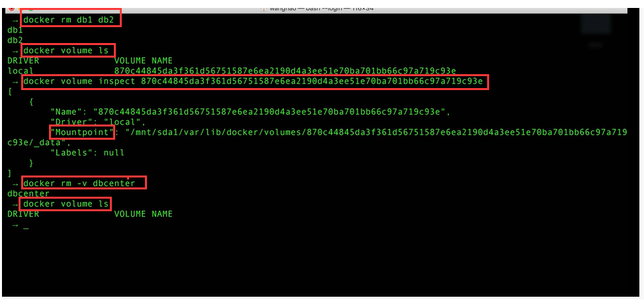
Task: Click the "Mountpoint" key in the JSON
Action: (x=81, y=132)
